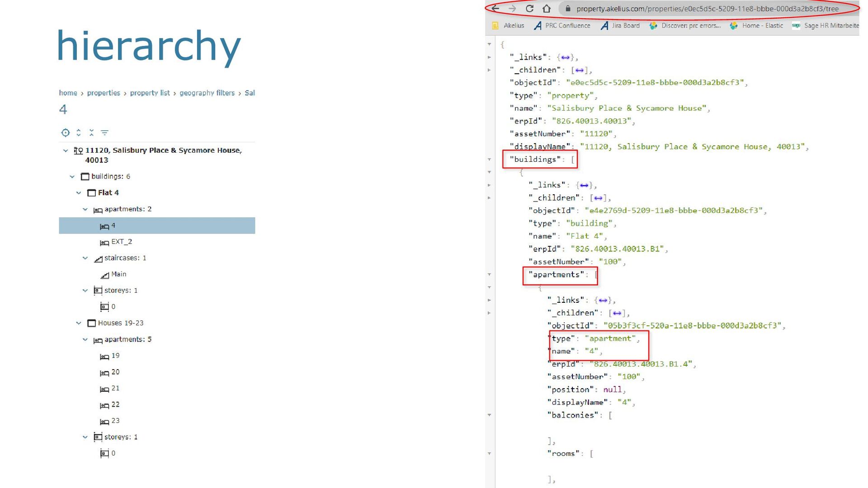This screenshot has width=868, height=488.
Task: Open the Jira Board bookmark
Action: point(625,26)
